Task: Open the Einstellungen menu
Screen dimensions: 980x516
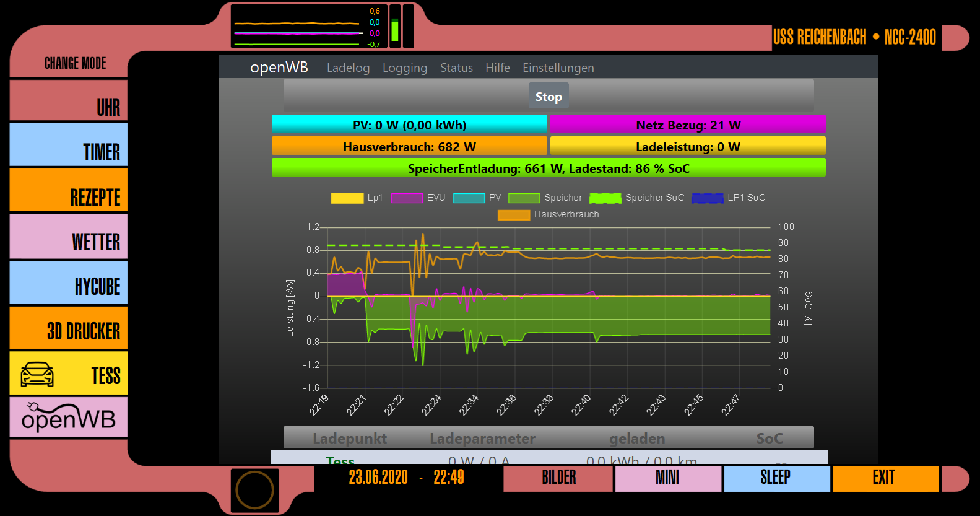Action: tap(558, 68)
